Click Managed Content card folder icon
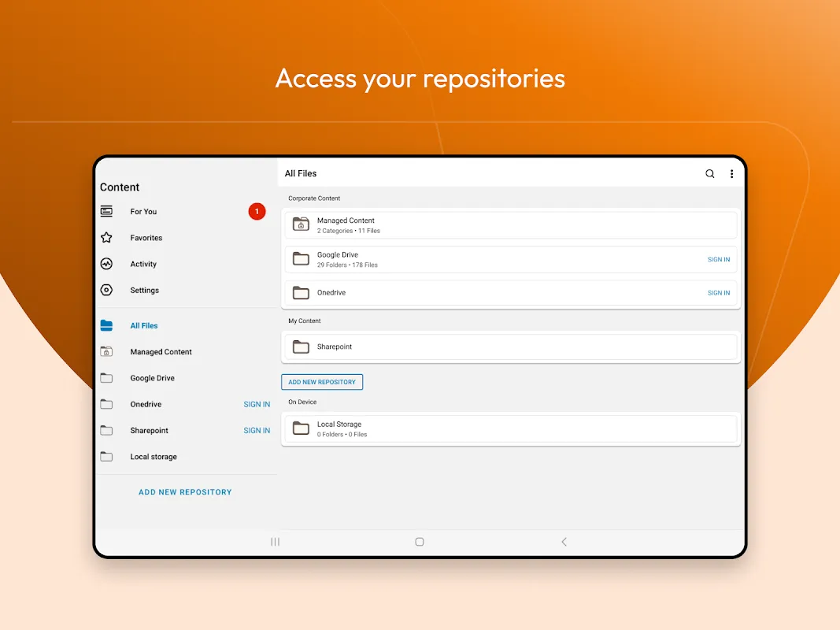This screenshot has width=840, height=630. (301, 224)
